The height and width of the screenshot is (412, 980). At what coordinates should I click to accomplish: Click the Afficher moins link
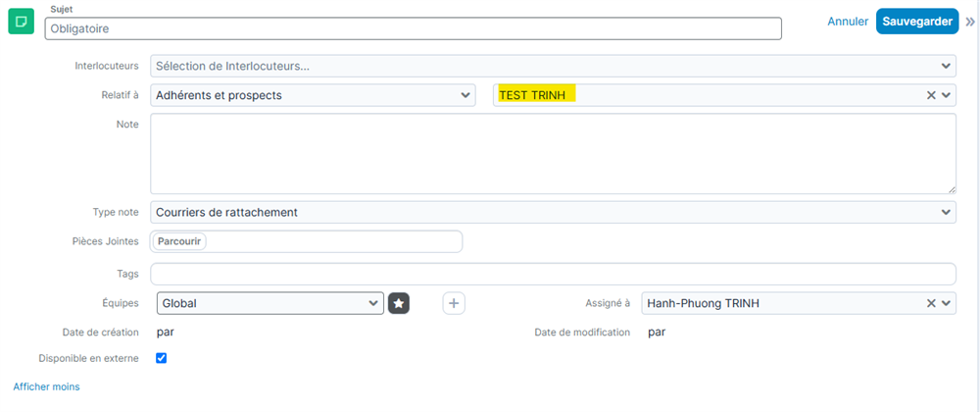(46, 386)
